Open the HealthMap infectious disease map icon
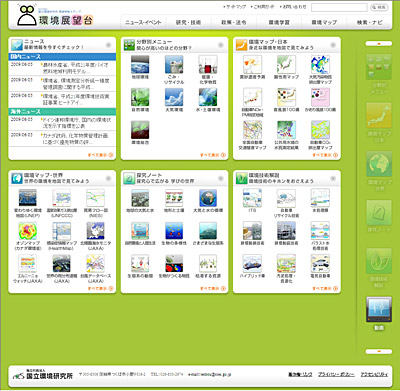Screen dimensions: 400x391 (62, 231)
